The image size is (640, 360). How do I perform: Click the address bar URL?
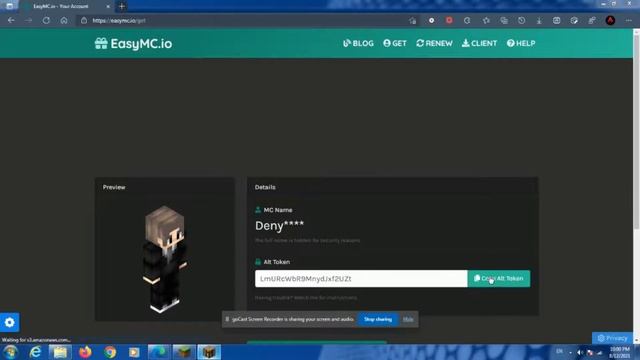point(119,20)
